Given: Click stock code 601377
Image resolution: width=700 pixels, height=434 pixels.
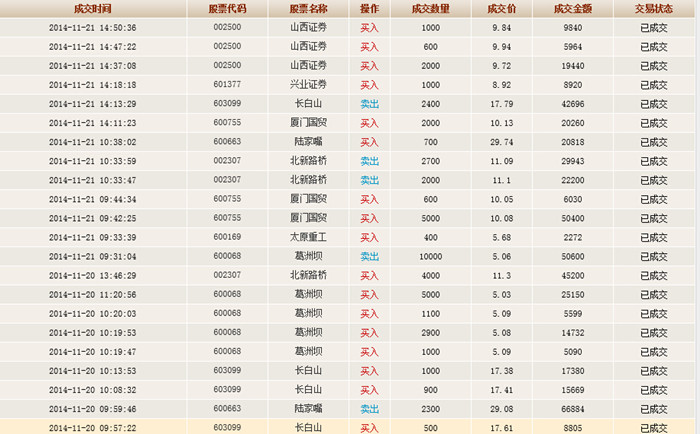Looking at the screenshot, I should coord(227,85).
